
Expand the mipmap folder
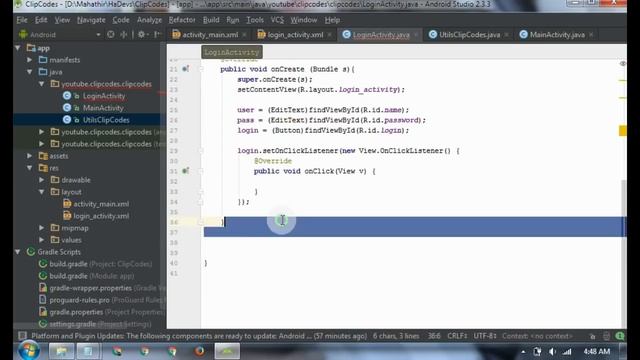coord(41,228)
